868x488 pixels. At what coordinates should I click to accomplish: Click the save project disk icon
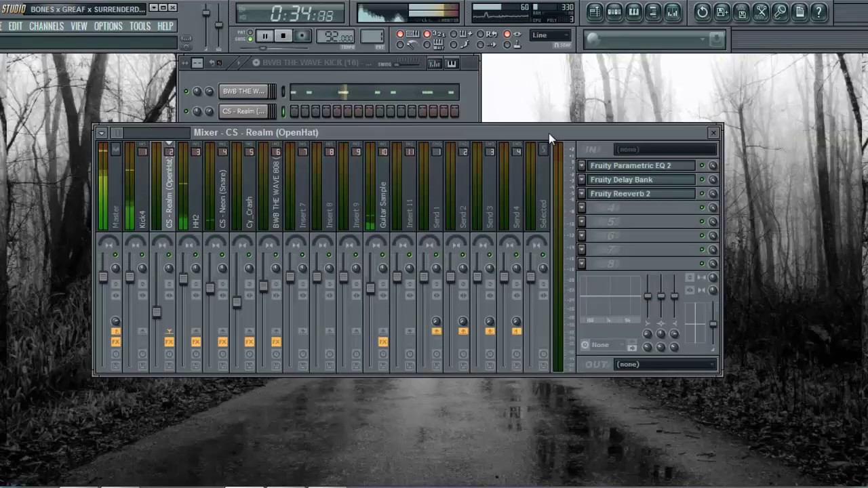pos(742,12)
